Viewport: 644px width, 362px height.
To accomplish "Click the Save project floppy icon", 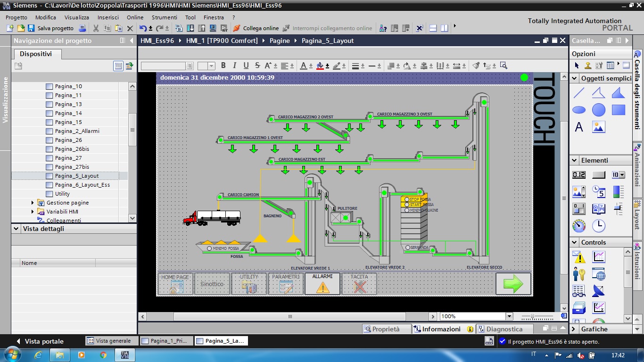I will 31,28.
